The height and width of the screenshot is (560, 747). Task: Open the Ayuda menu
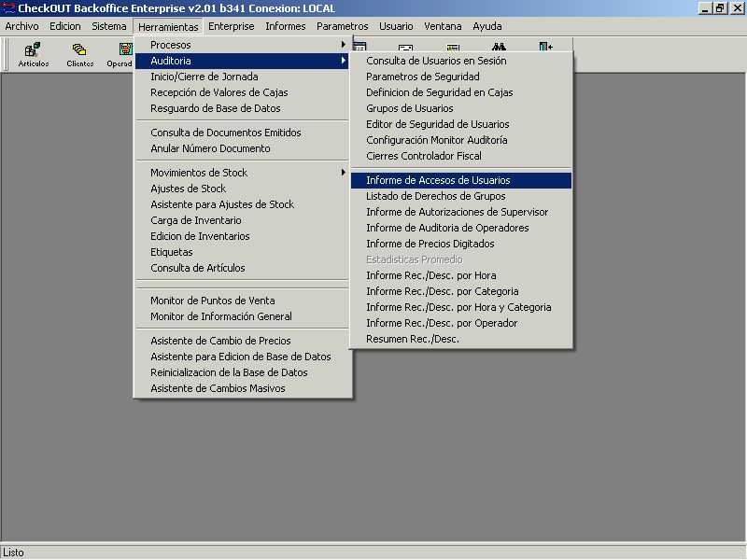coord(486,26)
